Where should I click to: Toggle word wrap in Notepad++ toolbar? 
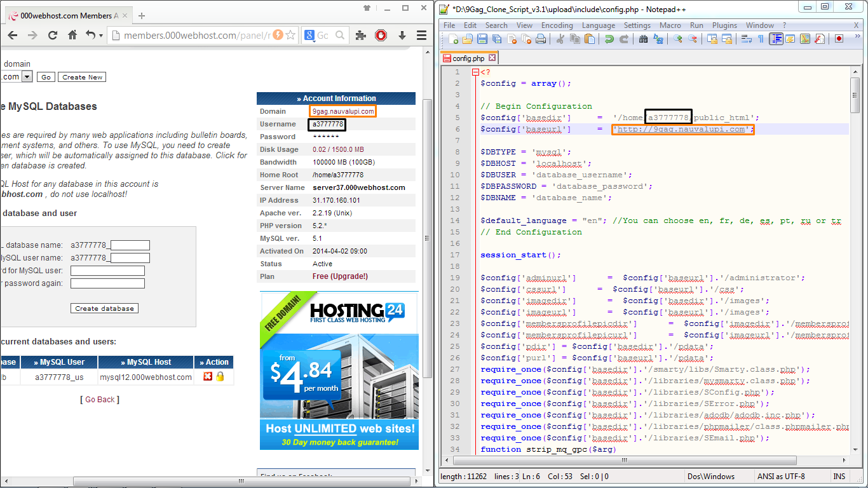click(x=747, y=39)
